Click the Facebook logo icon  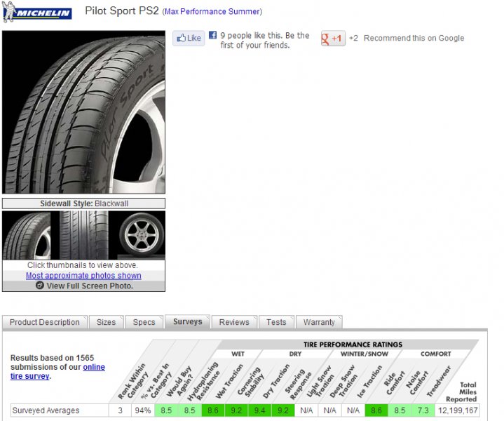[x=212, y=35]
